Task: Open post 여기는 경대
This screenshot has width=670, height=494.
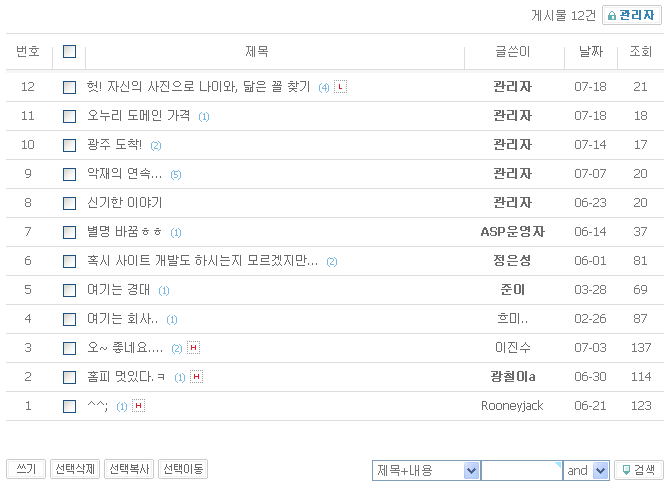Action: point(118,290)
